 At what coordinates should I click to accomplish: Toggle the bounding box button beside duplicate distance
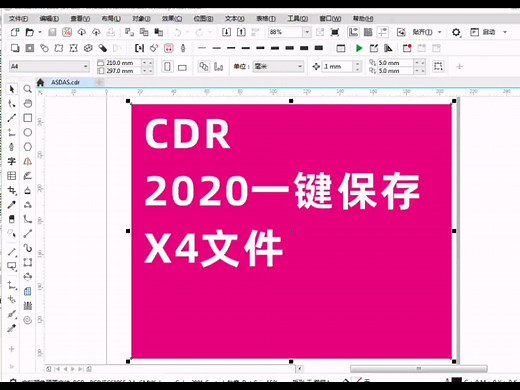pos(438,66)
